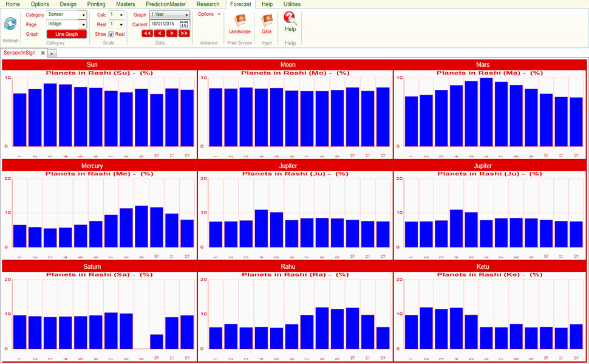Expand the Graph period dropdown showing 1 Year
The image size is (589, 364).
click(186, 15)
